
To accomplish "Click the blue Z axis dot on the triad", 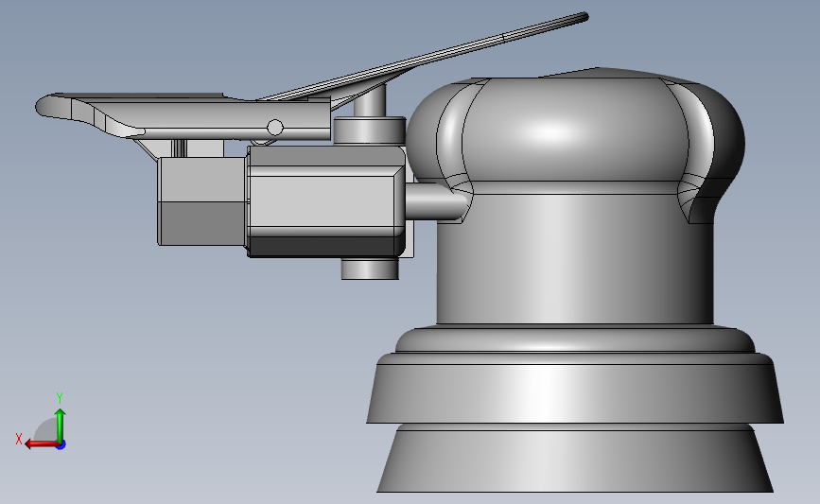I will 61,445.
